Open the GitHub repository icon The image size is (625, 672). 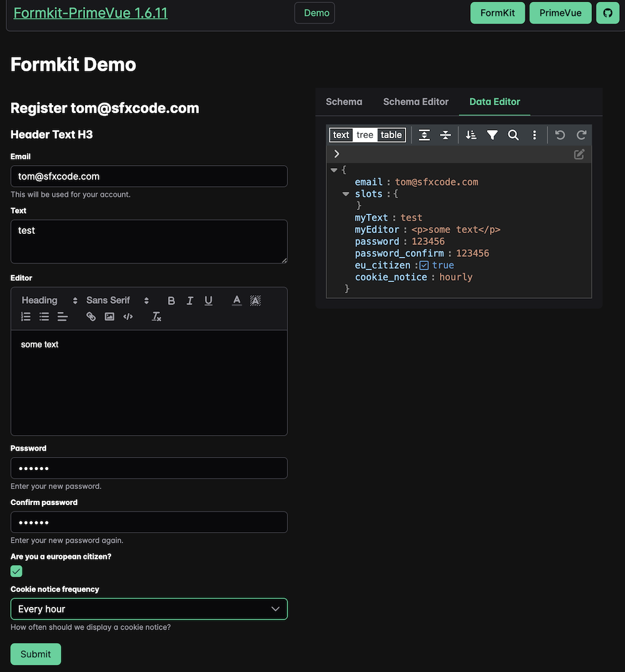click(x=607, y=13)
